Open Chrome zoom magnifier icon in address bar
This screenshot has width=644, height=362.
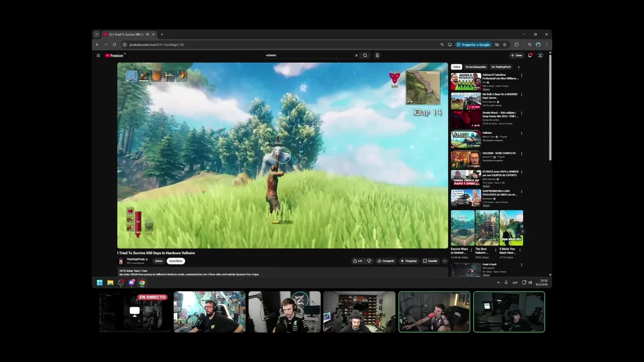(442, 44)
